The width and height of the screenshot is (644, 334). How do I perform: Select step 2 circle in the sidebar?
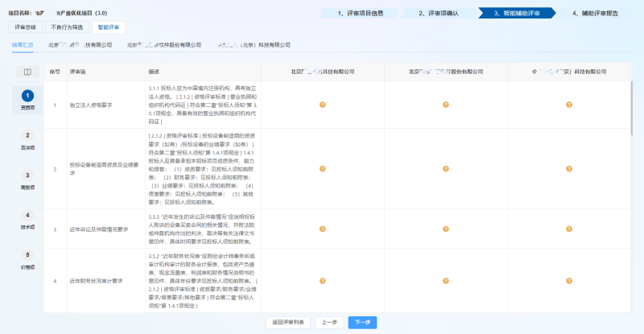[27, 135]
